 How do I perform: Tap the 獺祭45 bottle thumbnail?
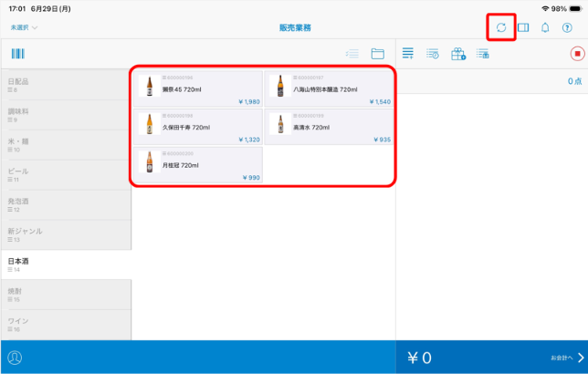pos(149,86)
